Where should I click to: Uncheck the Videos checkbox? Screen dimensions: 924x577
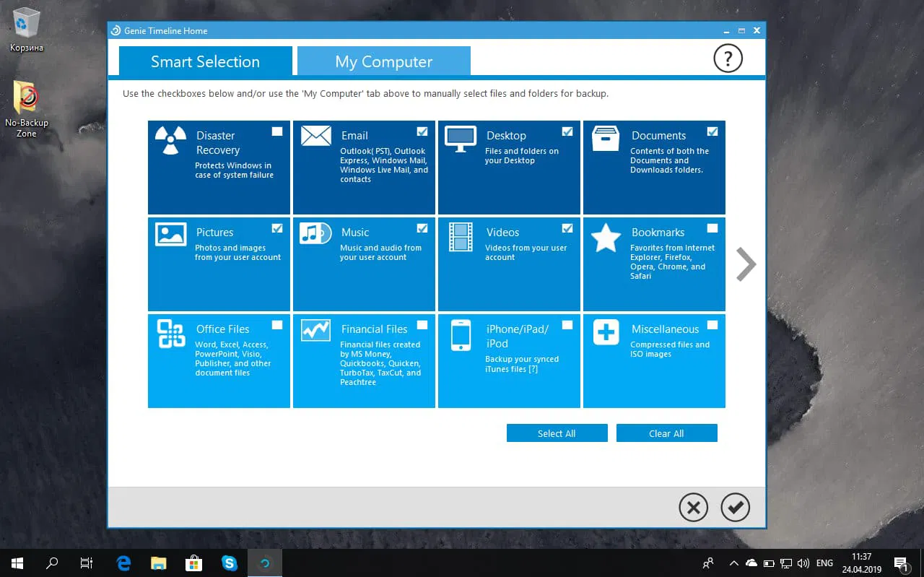tap(567, 228)
